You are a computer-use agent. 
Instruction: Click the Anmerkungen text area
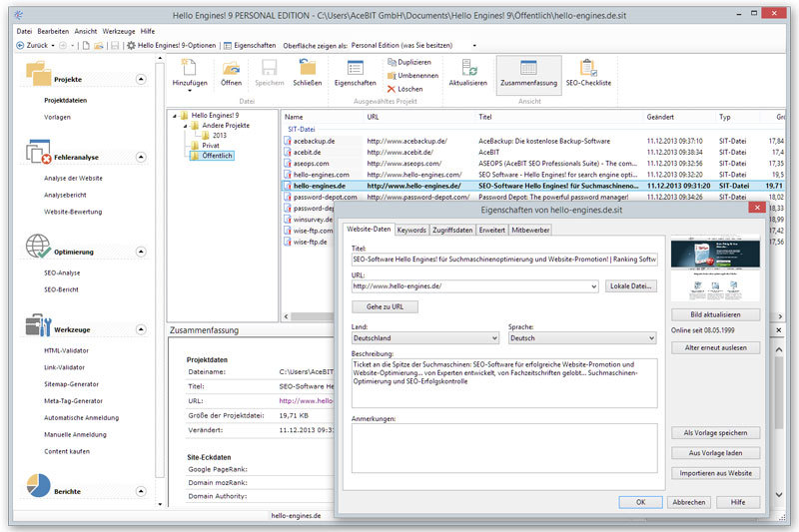click(504, 448)
